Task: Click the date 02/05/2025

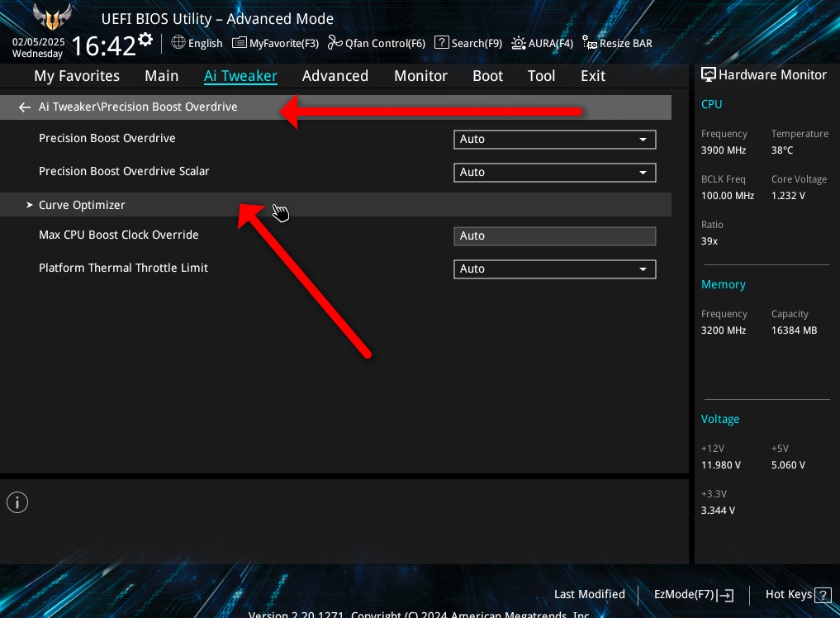Action: [39, 42]
